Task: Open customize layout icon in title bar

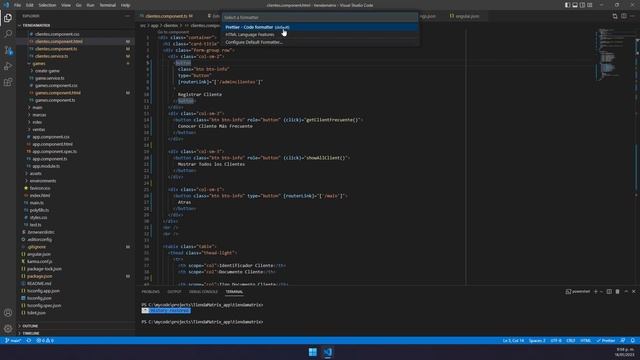Action: (x=589, y=5)
